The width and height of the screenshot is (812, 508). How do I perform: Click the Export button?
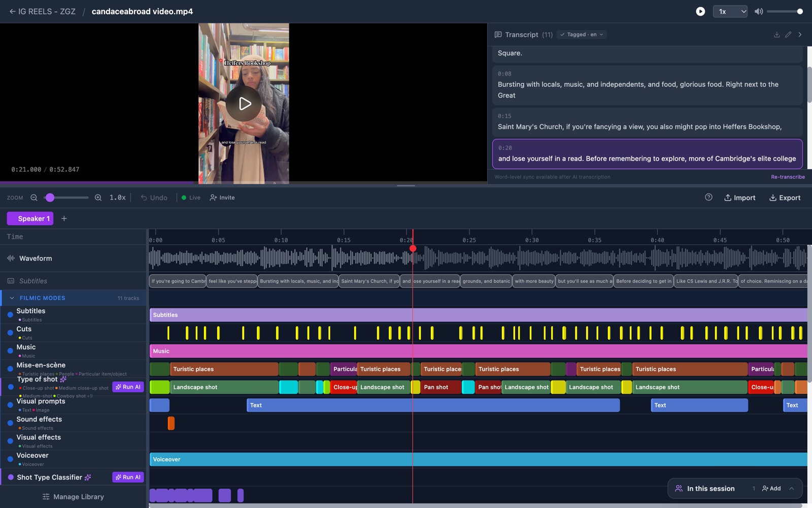[x=785, y=198]
